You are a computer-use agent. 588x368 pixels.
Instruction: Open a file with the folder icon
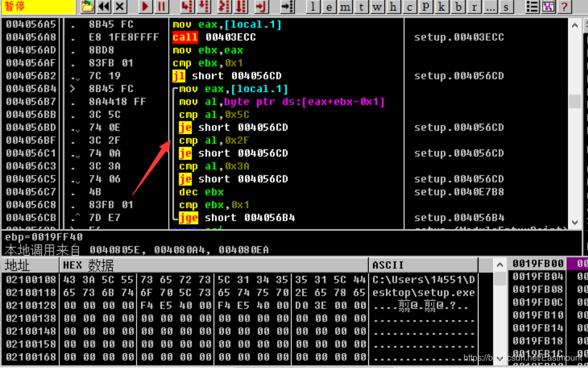click(x=86, y=7)
